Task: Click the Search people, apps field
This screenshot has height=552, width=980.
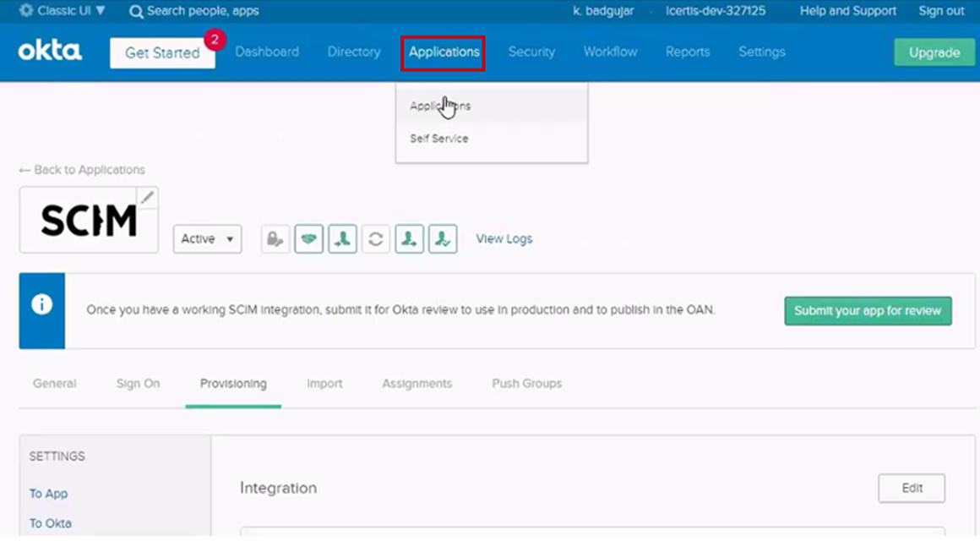Action: (203, 12)
